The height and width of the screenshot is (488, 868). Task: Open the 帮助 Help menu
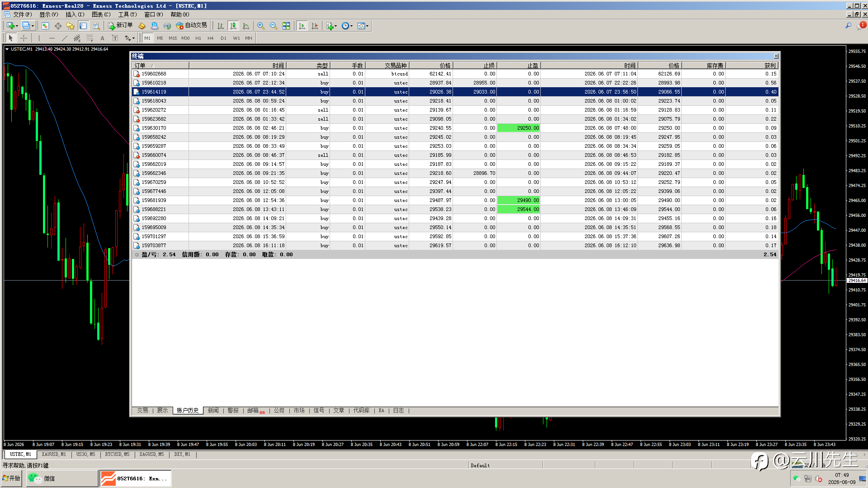coord(179,14)
